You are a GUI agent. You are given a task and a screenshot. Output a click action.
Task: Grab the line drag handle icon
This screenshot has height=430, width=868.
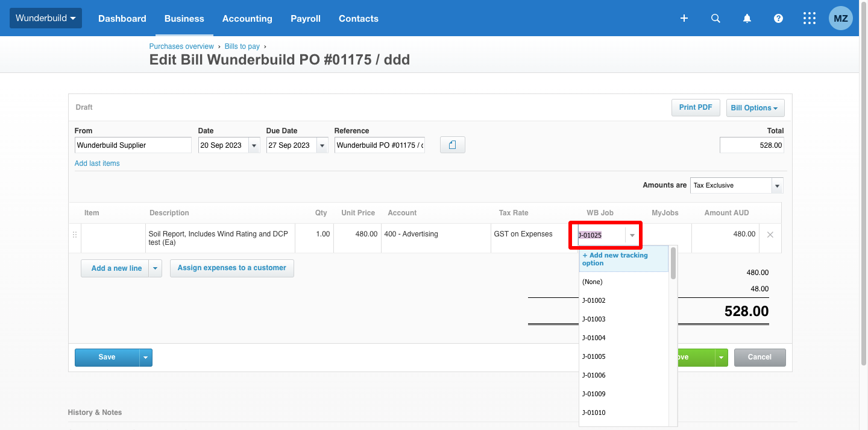pos(75,235)
